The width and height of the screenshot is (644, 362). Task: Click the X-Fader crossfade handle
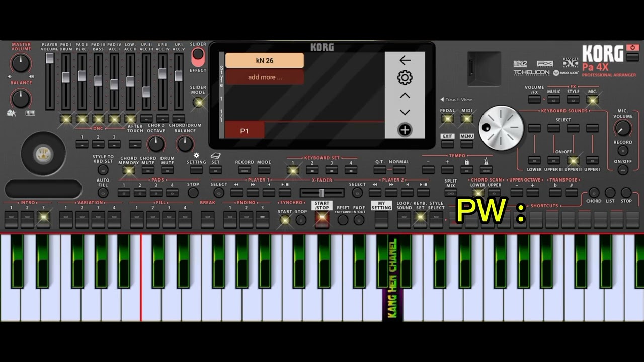pyautogui.click(x=322, y=193)
